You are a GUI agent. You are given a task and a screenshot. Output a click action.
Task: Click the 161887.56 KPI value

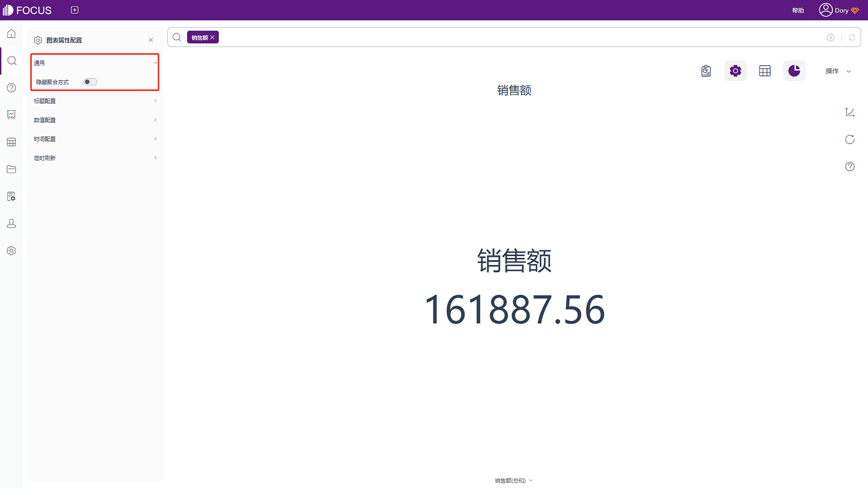tap(515, 310)
